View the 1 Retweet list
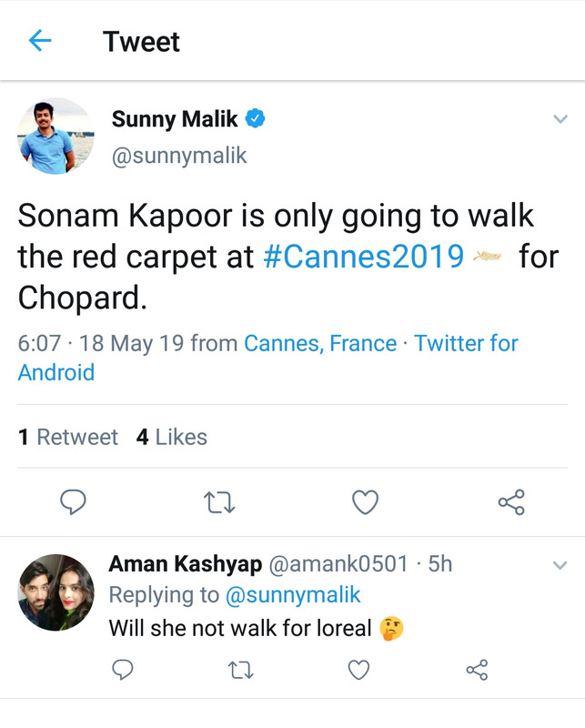The height and width of the screenshot is (728, 585). (68, 437)
